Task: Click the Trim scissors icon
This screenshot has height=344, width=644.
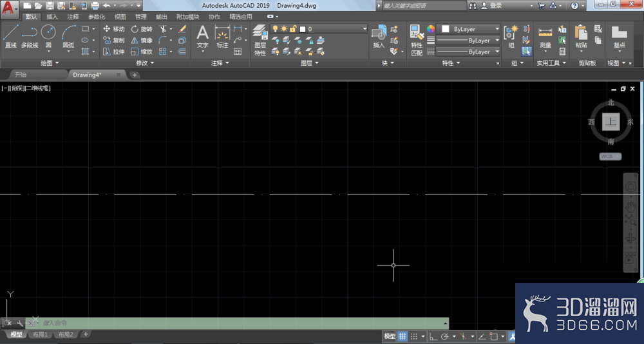Action: 163,29
